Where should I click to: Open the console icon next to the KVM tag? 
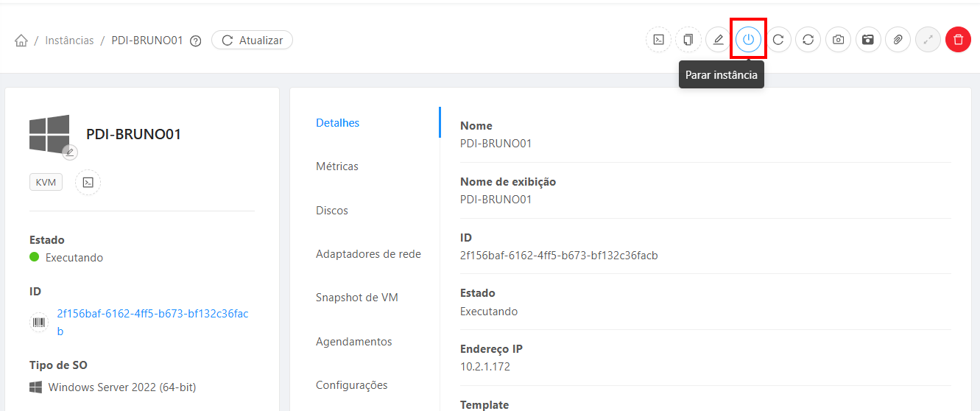pos(88,183)
